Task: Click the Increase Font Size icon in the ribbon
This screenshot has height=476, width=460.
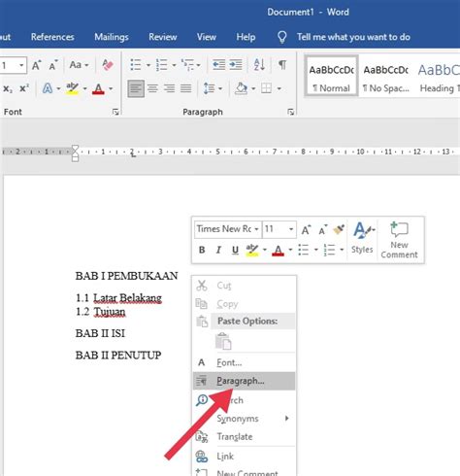Action: pyautogui.click(x=36, y=65)
